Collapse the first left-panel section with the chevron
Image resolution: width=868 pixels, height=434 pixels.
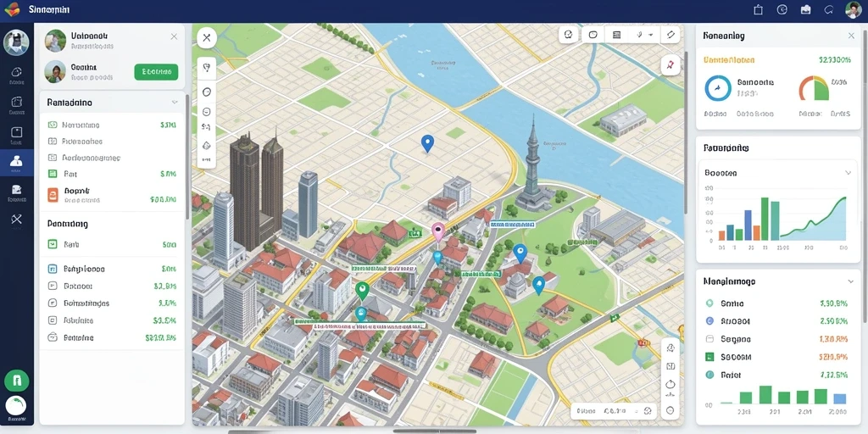tap(175, 103)
